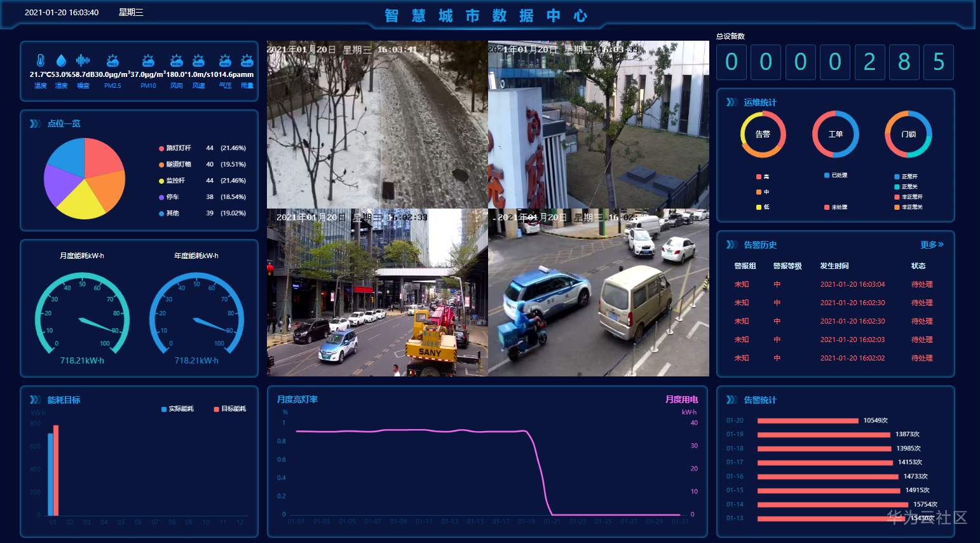Screen dimensions: 980x543
Task: Click the 13873次 value label
Action: pyautogui.click(x=908, y=434)
